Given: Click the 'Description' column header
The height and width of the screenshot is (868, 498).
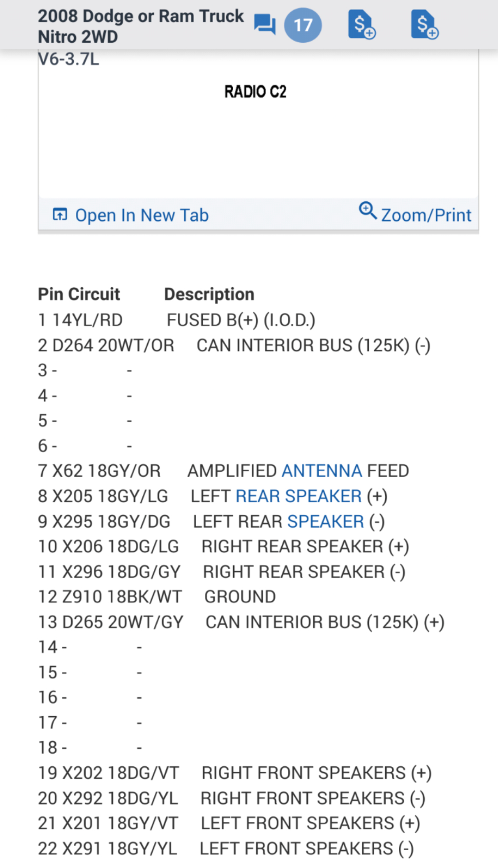Looking at the screenshot, I should 209,294.
